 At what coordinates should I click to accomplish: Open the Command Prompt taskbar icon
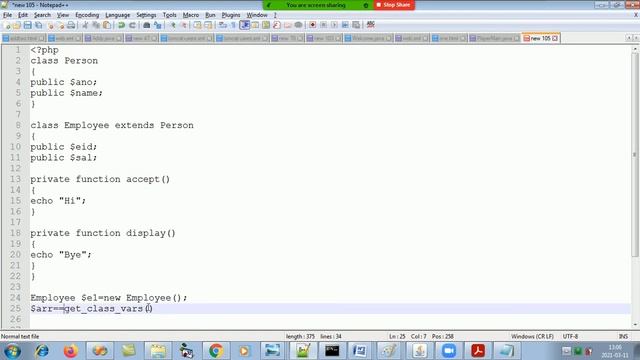(x=332, y=351)
